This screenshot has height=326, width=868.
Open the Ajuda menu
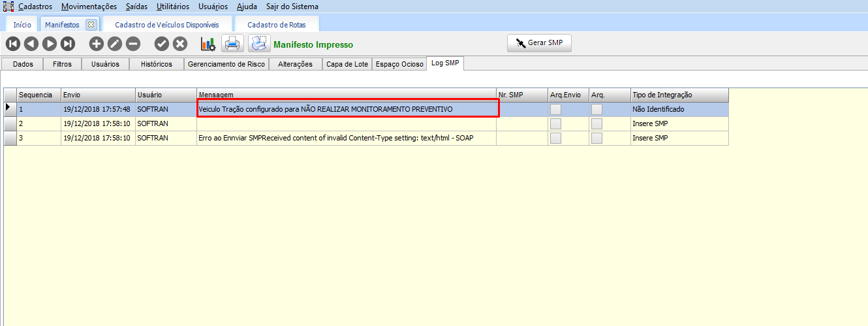click(x=247, y=6)
